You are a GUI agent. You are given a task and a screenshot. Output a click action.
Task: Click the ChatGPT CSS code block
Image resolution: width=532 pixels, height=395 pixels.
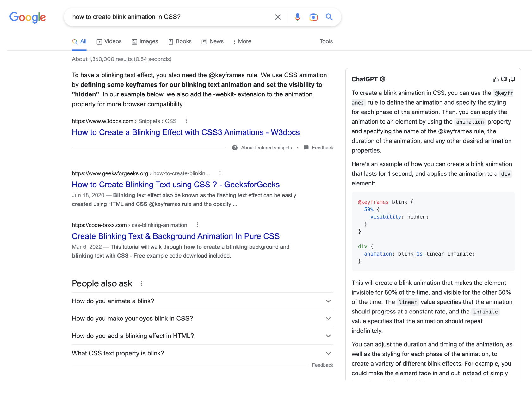[433, 232]
